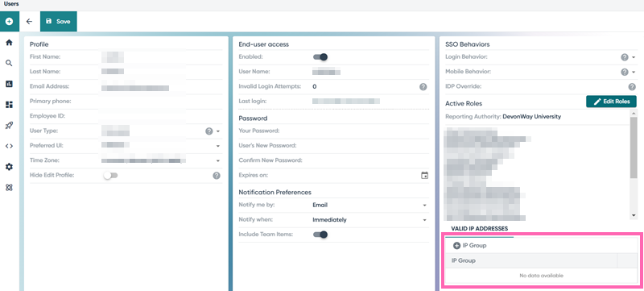Click help icon for Hide Edit Profile
The image size is (644, 291).
pos(217,176)
